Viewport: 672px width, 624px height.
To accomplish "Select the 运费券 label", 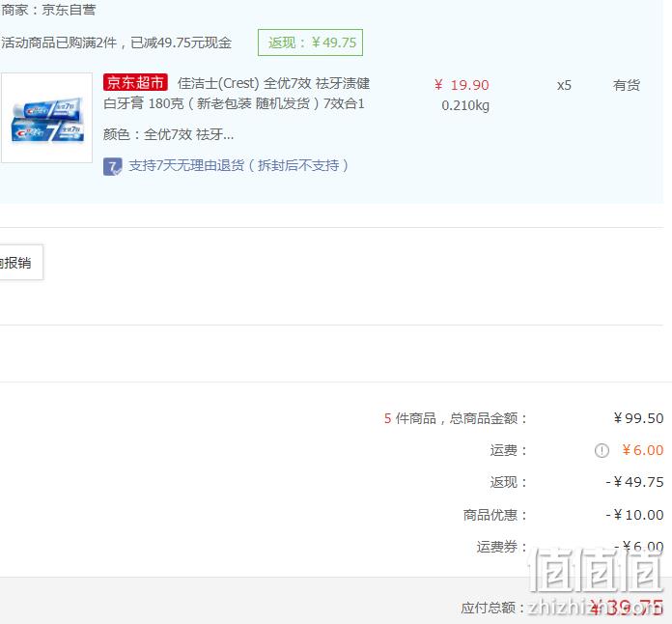I will pos(501,547).
